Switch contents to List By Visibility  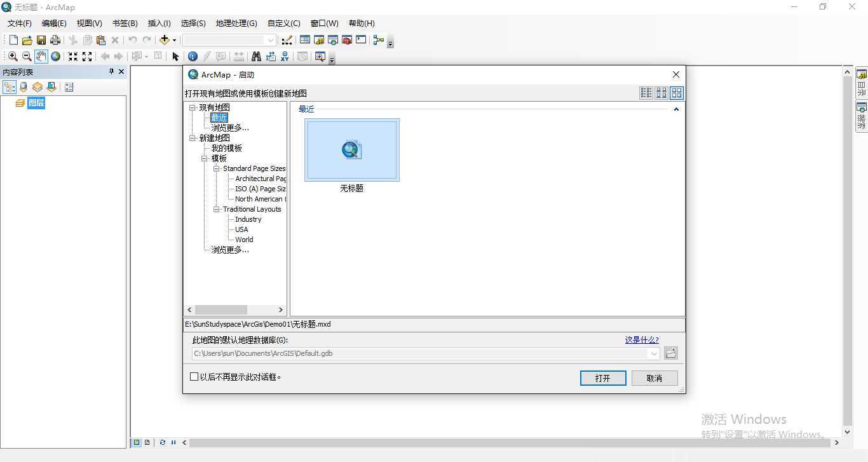[x=37, y=87]
